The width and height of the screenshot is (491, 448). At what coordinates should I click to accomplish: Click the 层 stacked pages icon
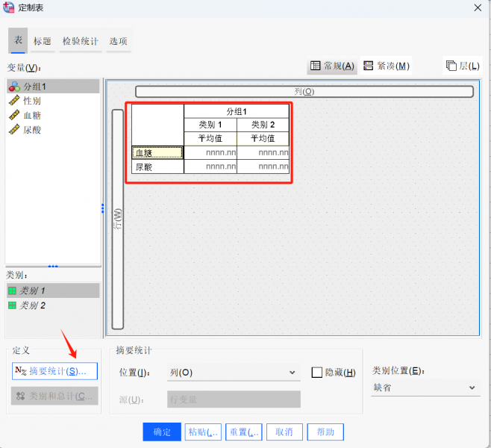(x=451, y=66)
